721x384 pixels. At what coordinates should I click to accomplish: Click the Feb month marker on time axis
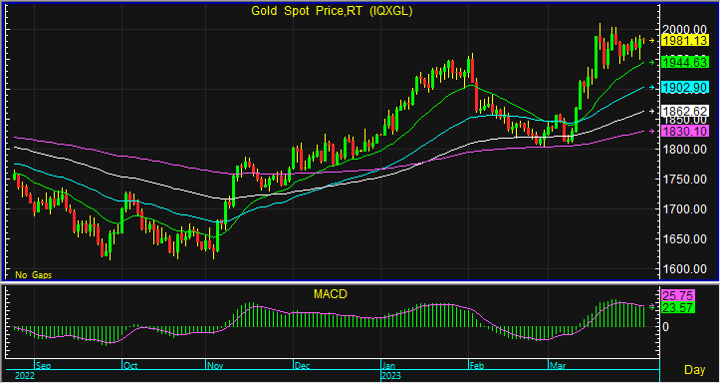click(x=477, y=366)
